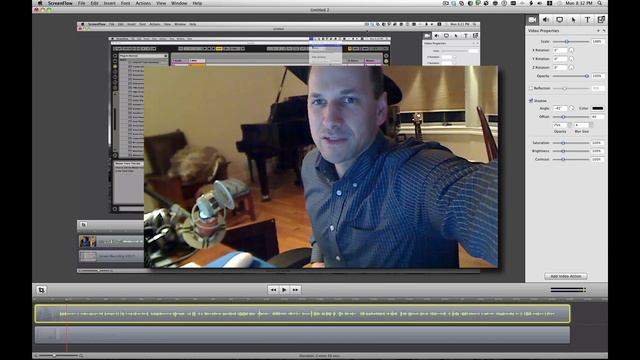The image size is (640, 360).
Task: Click the play button
Action: (284, 290)
